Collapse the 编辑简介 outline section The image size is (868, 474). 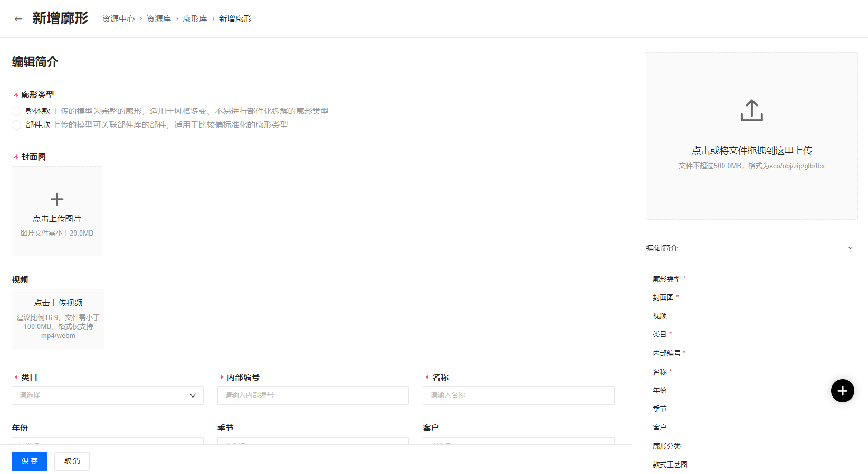[x=850, y=248]
